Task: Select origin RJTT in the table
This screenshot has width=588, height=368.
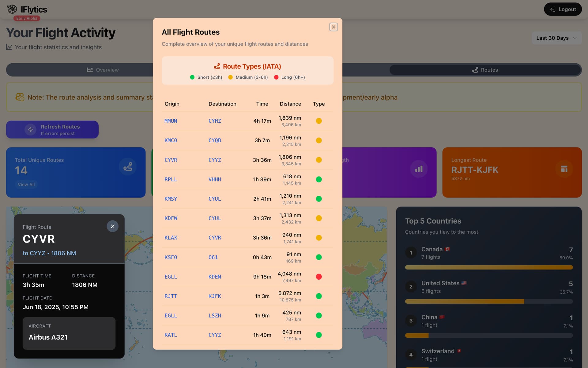Action: click(171, 296)
